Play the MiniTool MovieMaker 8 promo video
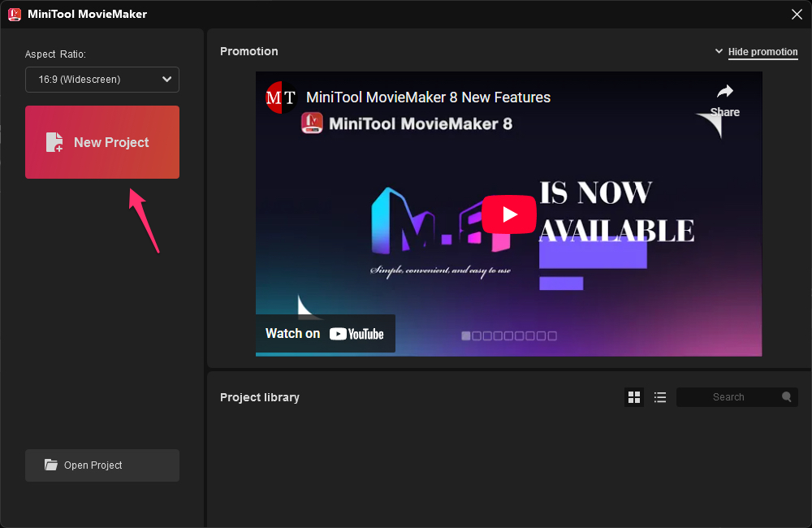812x528 pixels. point(509,214)
